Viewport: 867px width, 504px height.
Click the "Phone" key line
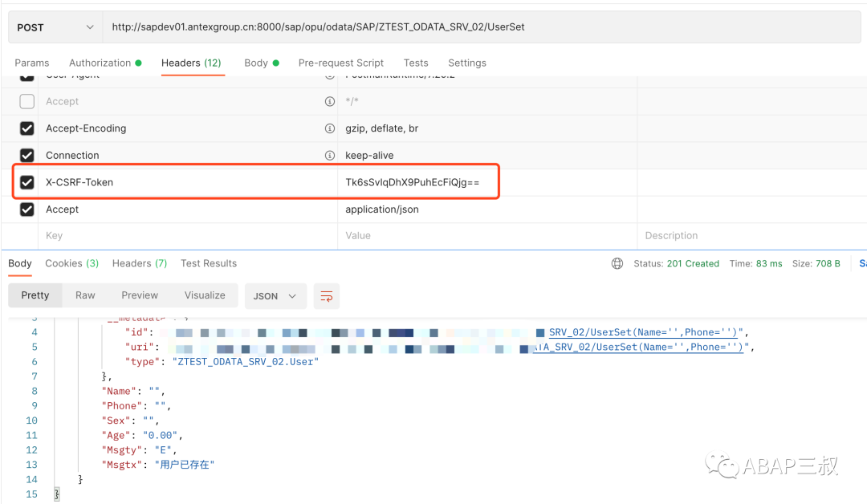point(136,406)
